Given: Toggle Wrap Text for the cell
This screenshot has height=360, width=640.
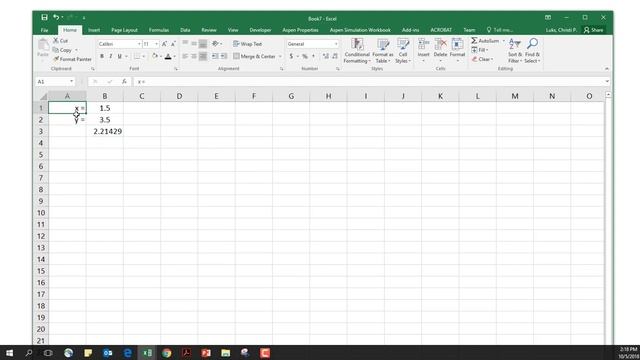Looking at the screenshot, I should (248, 44).
